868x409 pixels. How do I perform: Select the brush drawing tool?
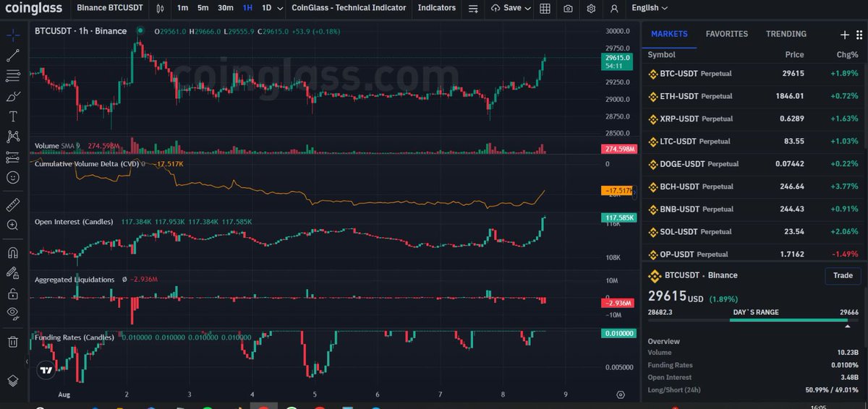[x=13, y=95]
